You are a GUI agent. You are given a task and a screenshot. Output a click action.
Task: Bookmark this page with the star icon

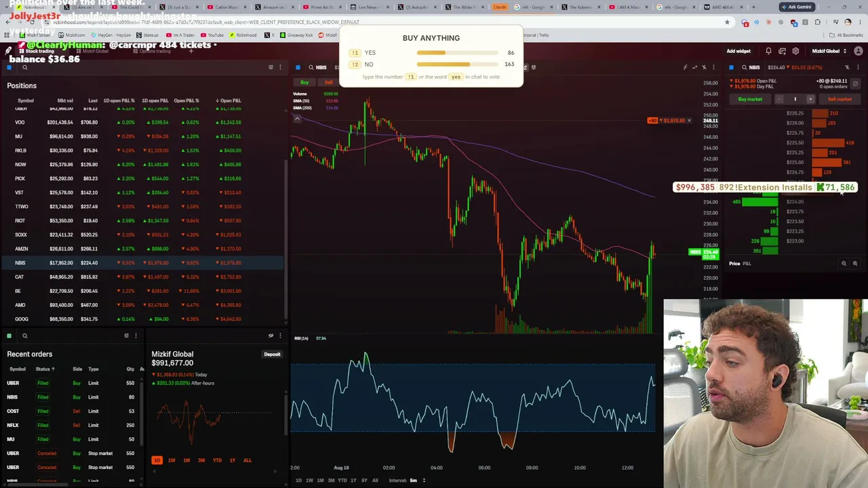pos(727,22)
